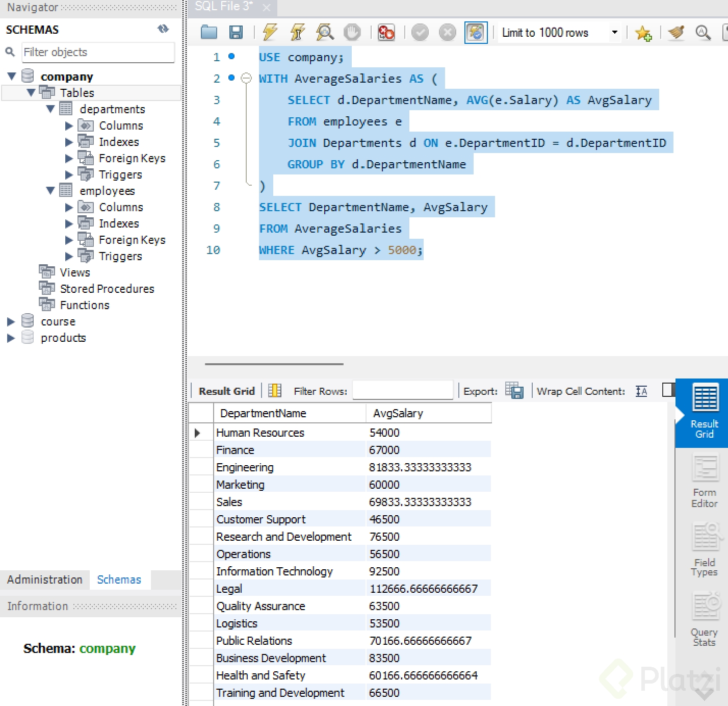Select Functions in the schema tree
This screenshot has height=706, width=728.
(85, 305)
